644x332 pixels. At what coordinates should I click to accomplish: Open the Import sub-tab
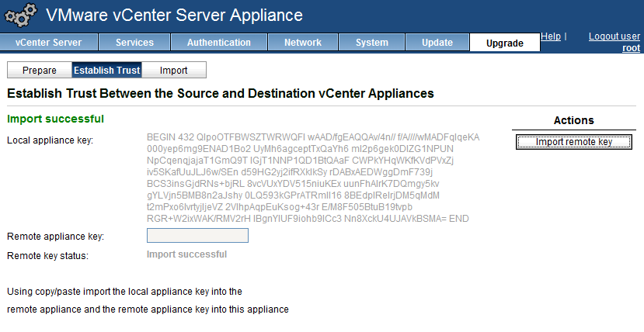tap(173, 71)
